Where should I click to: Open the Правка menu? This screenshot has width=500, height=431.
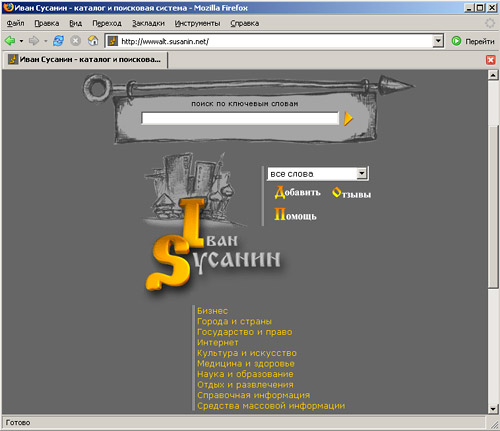point(47,23)
